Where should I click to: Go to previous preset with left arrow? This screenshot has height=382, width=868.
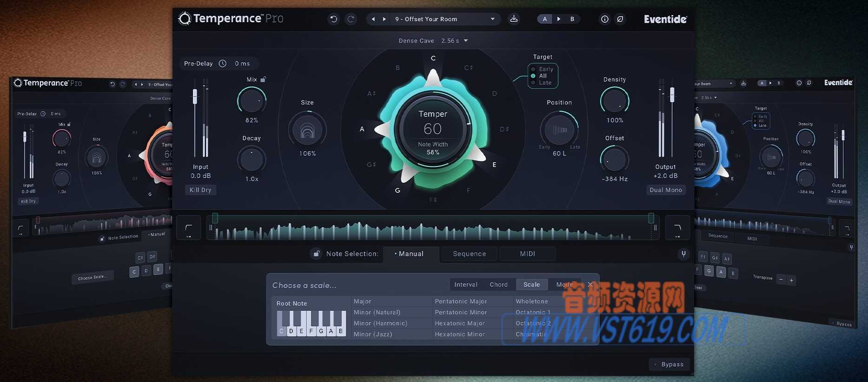[x=373, y=19]
